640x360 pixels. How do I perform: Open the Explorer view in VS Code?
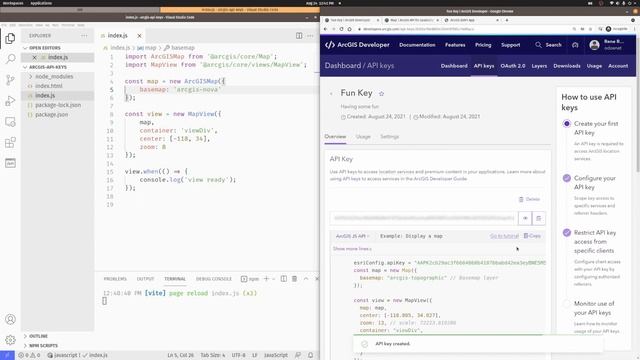point(10,38)
